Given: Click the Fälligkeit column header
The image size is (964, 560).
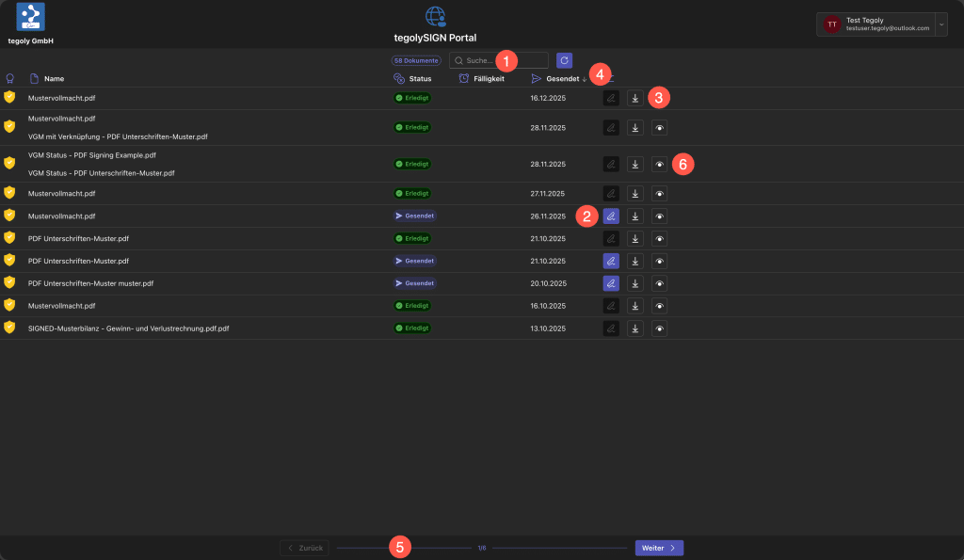Looking at the screenshot, I should (x=488, y=79).
